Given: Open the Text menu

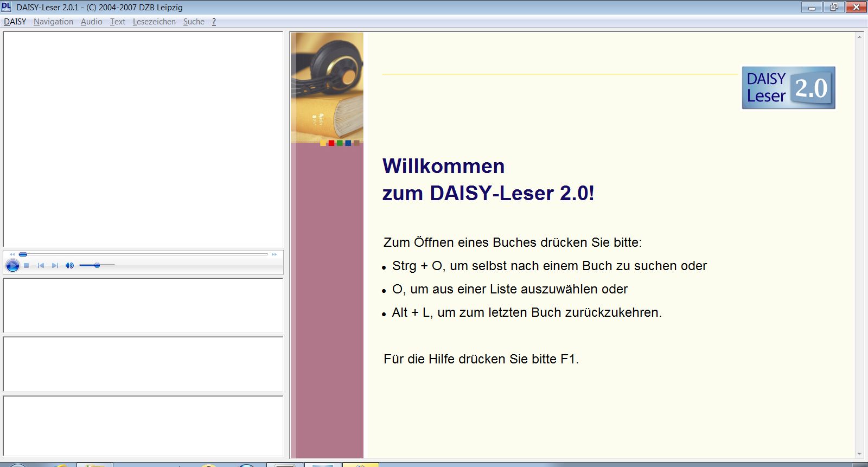Looking at the screenshot, I should pos(118,22).
